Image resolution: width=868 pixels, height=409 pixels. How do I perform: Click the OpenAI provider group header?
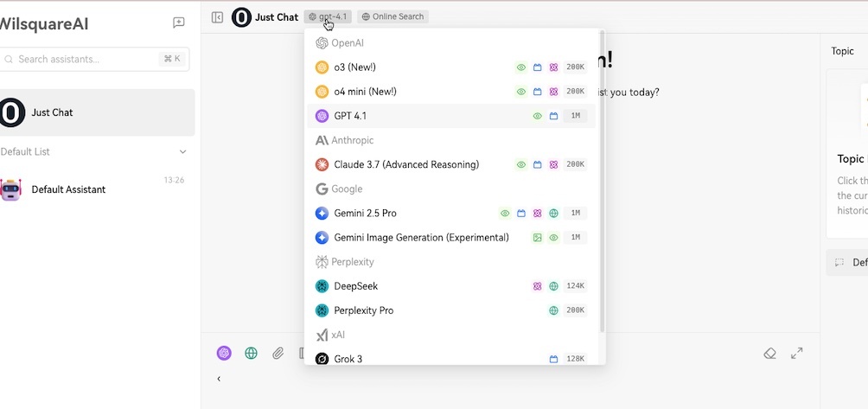[340, 43]
